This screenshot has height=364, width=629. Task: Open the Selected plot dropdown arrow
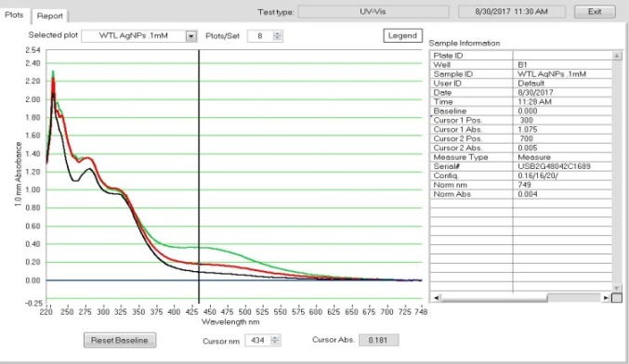191,36
